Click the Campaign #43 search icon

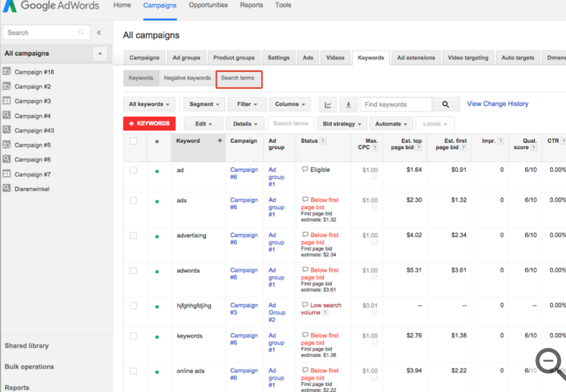click(7, 129)
